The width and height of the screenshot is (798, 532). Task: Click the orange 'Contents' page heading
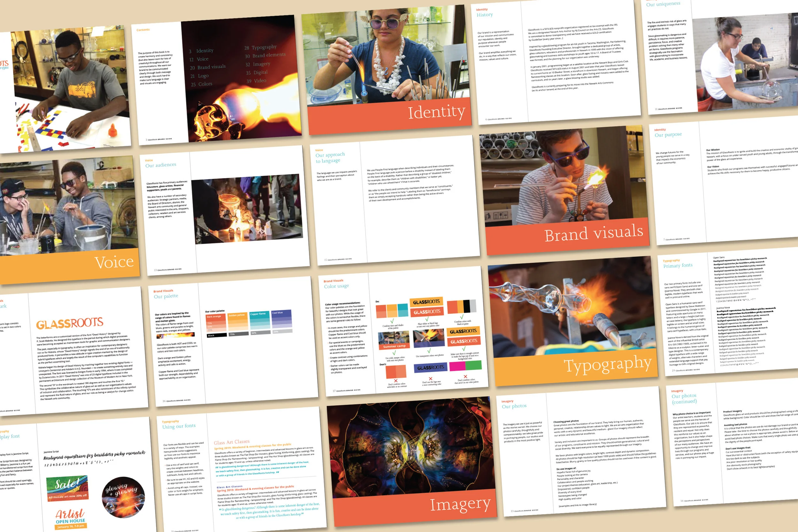[143, 30]
